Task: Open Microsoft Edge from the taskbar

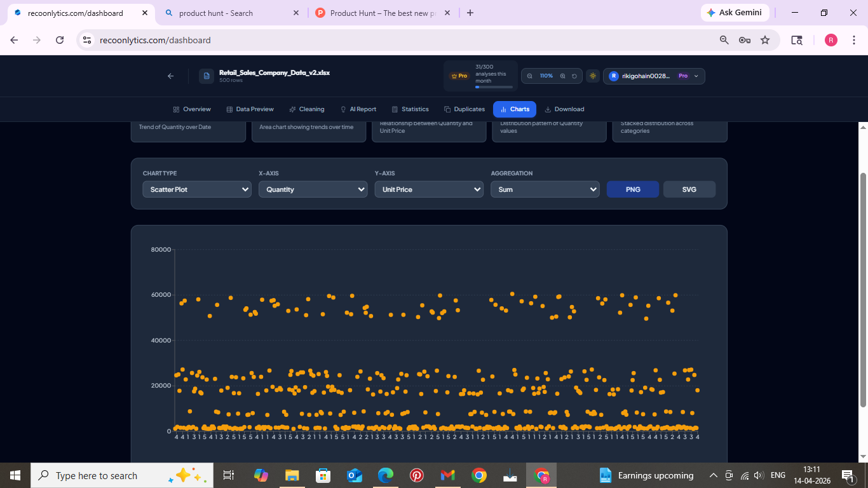Action: [385, 475]
